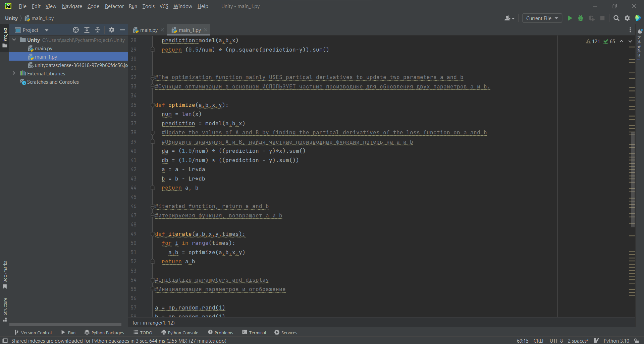The height and width of the screenshot is (344, 644).
Task: Open IDE settings gear in top toolbar
Action: click(627, 18)
